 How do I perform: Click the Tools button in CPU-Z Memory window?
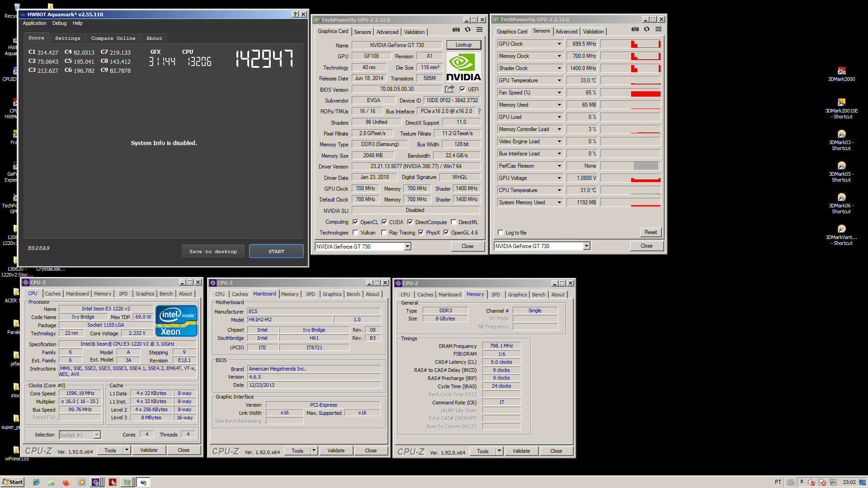pos(482,451)
